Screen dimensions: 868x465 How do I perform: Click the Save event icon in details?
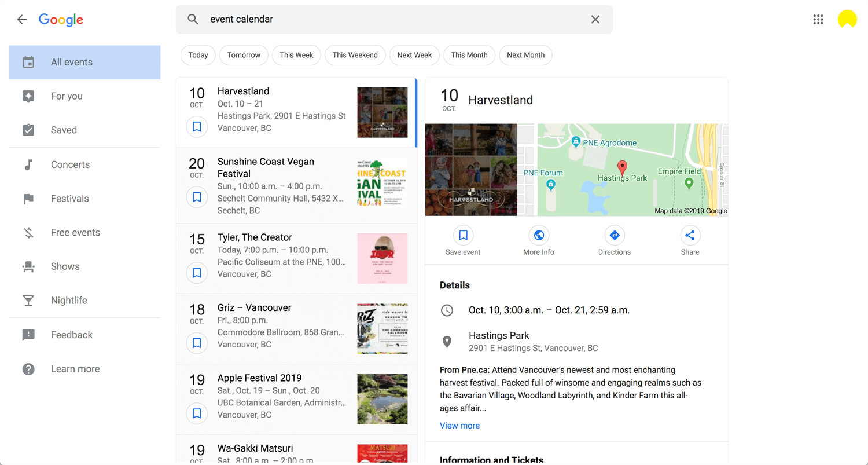tap(463, 235)
